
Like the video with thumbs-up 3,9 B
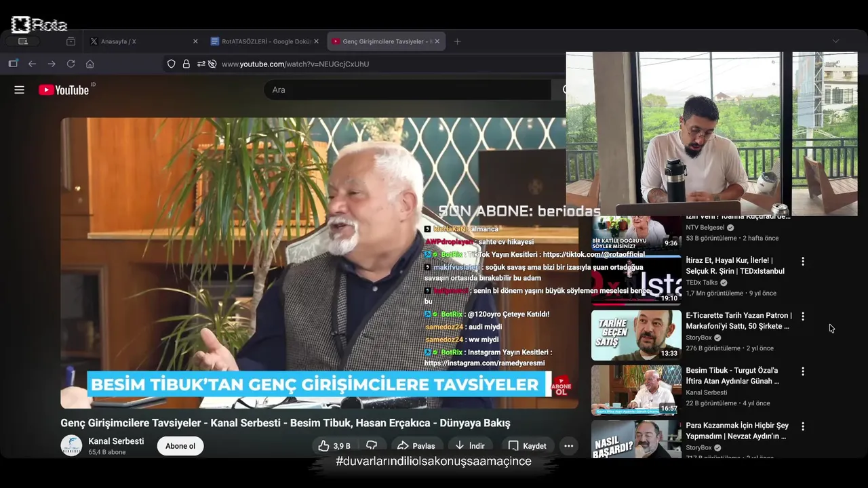point(334,445)
